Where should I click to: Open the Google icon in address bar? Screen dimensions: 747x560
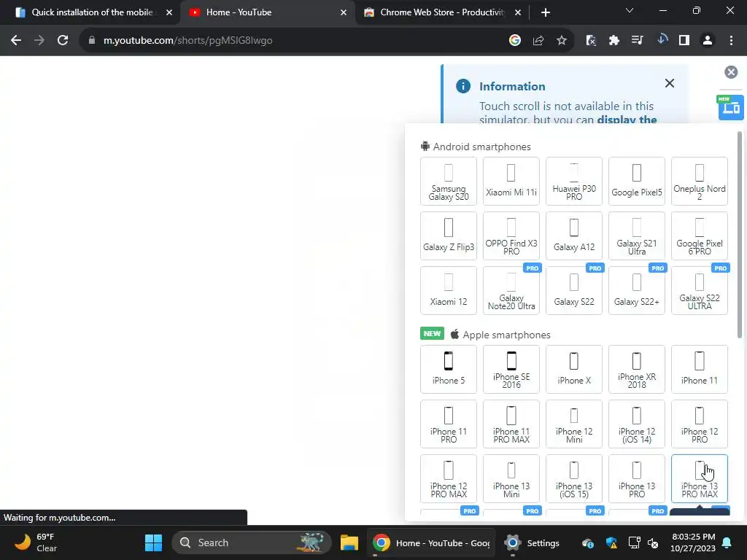514,41
